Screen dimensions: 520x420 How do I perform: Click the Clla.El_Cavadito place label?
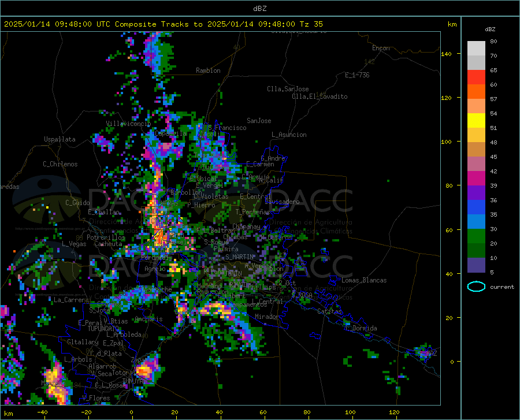pyautogui.click(x=320, y=96)
